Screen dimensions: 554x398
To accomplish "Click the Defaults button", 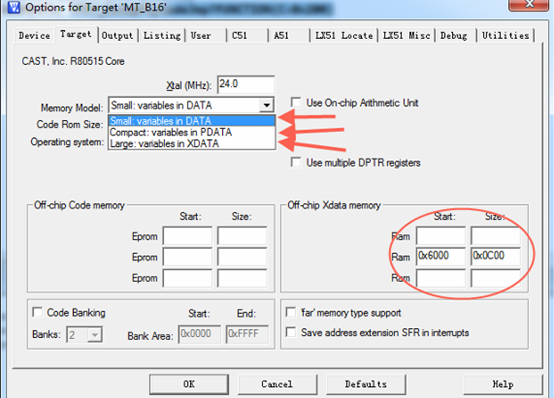I will [x=366, y=384].
